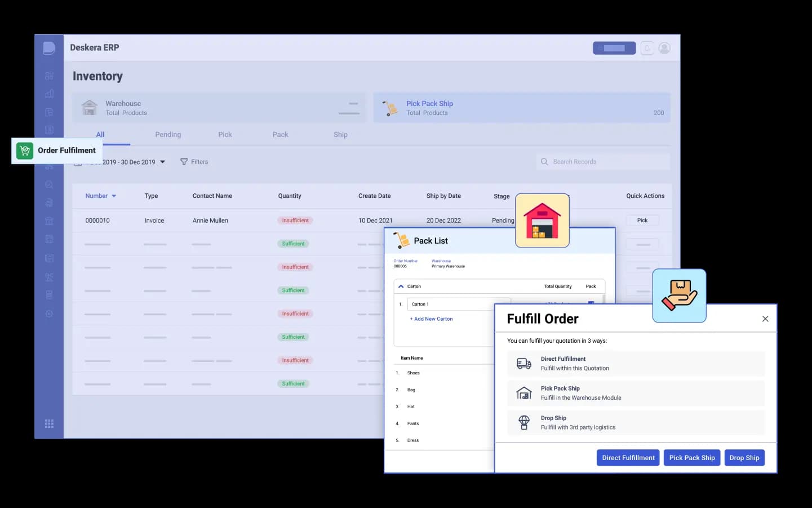Click the Drop Ship button
Viewport: 812px width, 508px height.
[744, 458]
